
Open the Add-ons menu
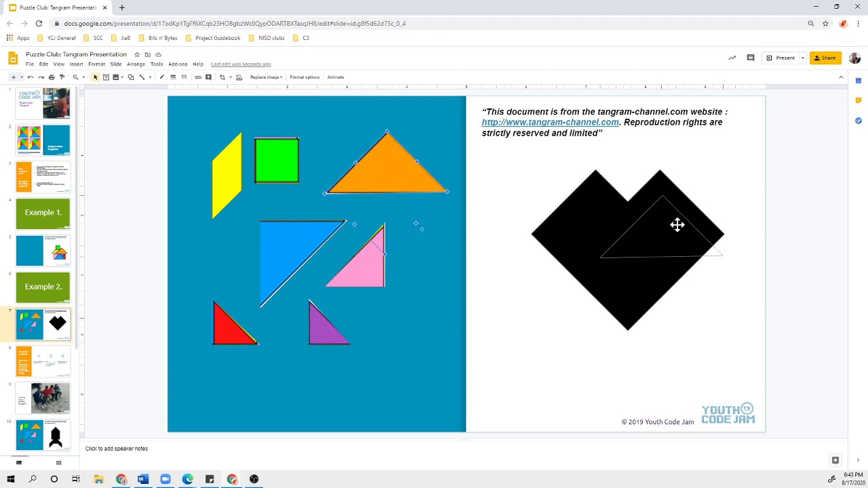pos(177,64)
